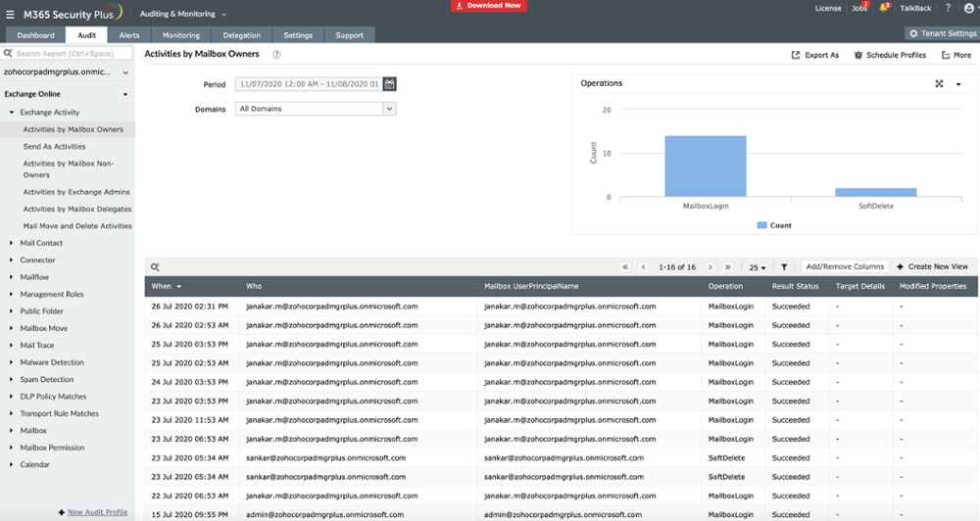The width and height of the screenshot is (980, 521).
Task: Switch to the Alerts tab
Action: click(129, 35)
